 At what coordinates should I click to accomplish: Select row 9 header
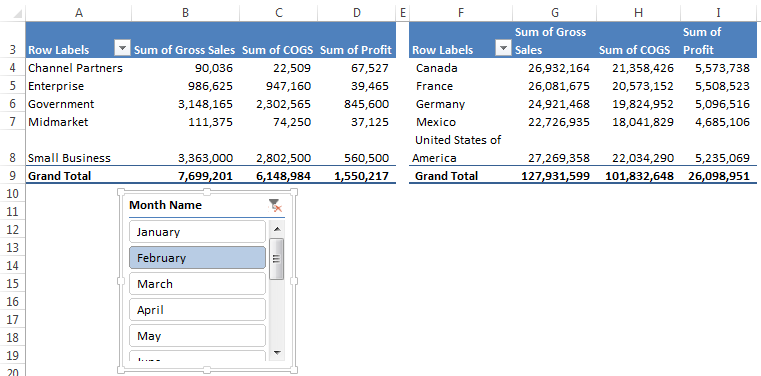[x=13, y=176]
